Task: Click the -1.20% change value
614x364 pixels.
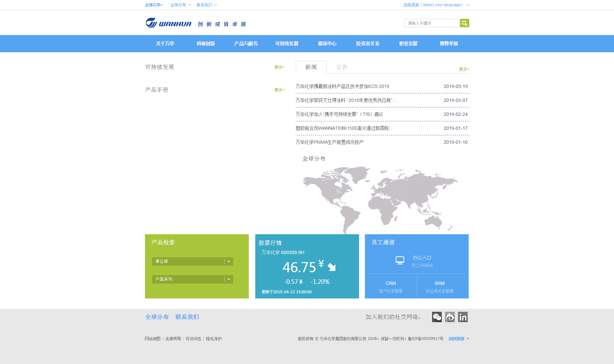Action: point(320,282)
